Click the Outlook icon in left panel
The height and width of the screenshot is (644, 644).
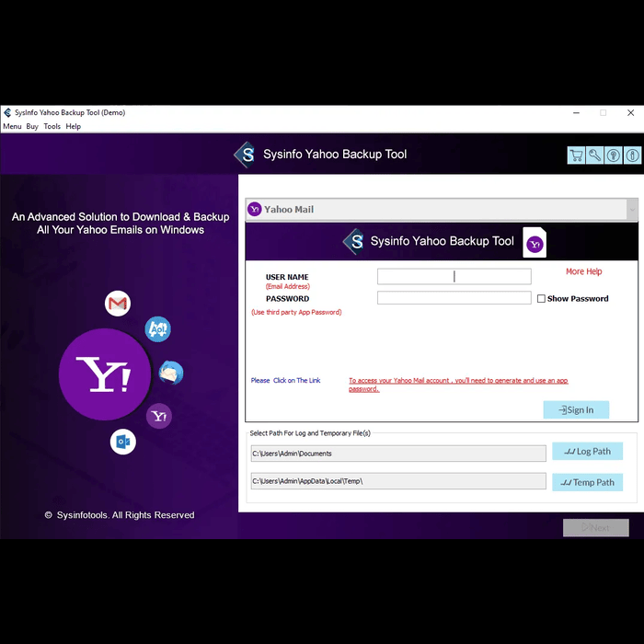coord(122,442)
